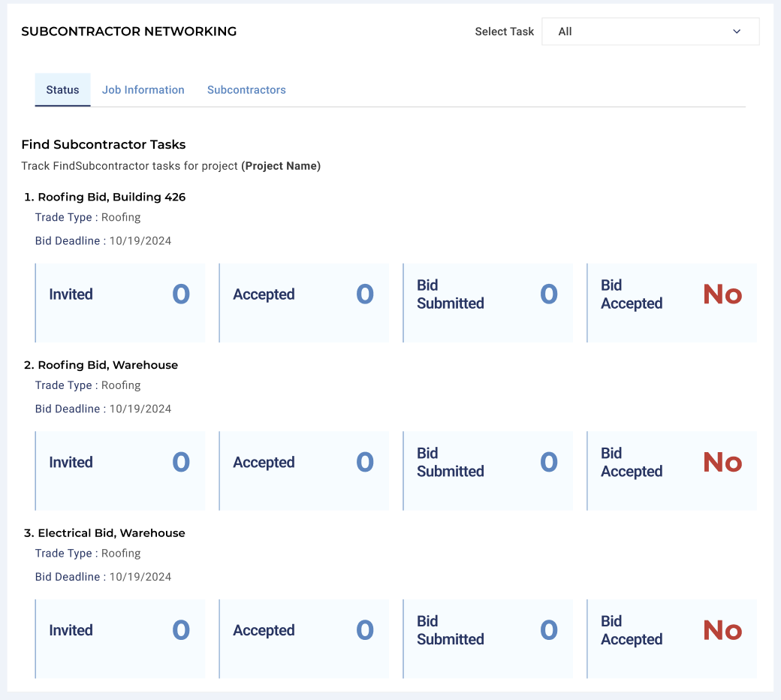Click the chevron arrow in the task selector
Viewport: 781px width, 700px height.
click(737, 32)
